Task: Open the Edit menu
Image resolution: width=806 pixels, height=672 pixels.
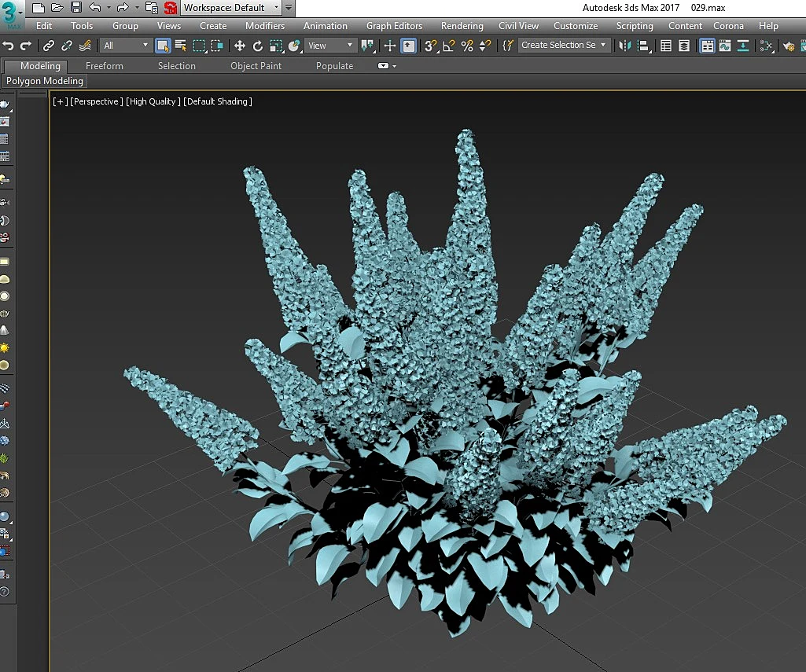Action: 44,26
